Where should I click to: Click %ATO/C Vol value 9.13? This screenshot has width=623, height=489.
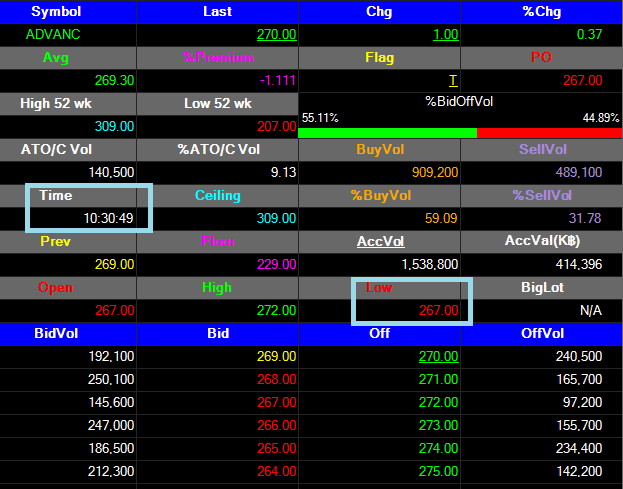tap(283, 172)
